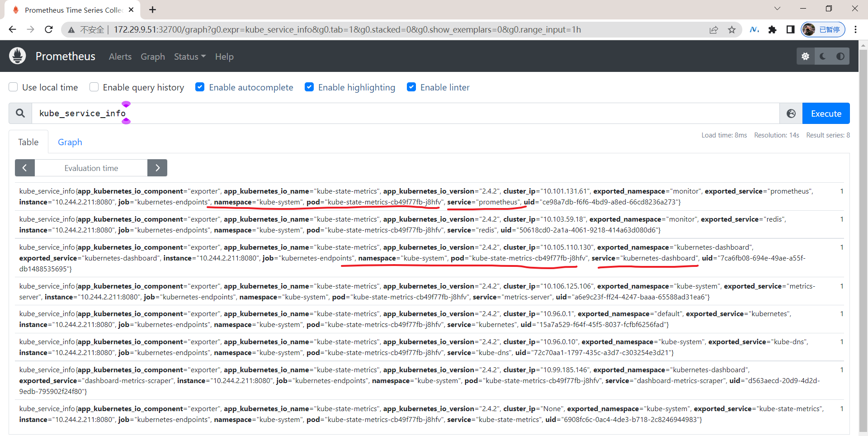Click cluster_ip "10.96.0.1" value

pyautogui.click(x=557, y=314)
